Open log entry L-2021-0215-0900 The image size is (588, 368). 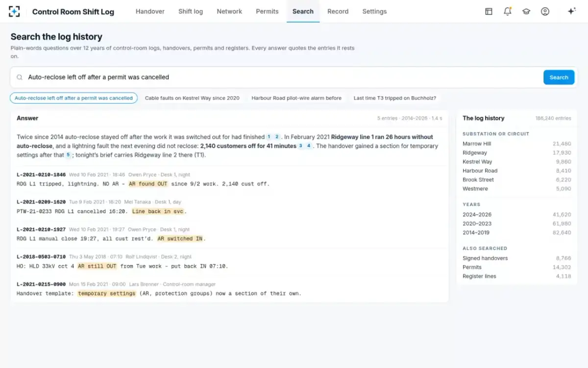coord(41,284)
